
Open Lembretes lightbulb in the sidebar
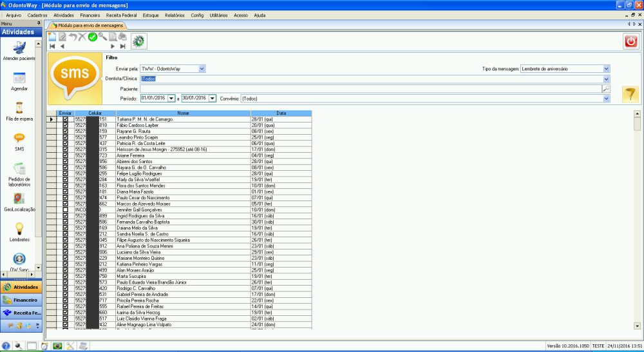coord(19,232)
